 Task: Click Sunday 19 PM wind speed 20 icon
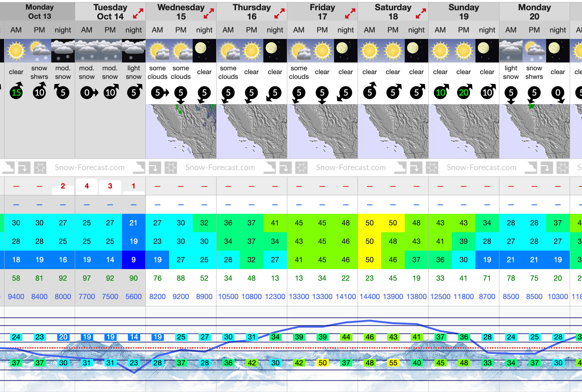point(463,92)
